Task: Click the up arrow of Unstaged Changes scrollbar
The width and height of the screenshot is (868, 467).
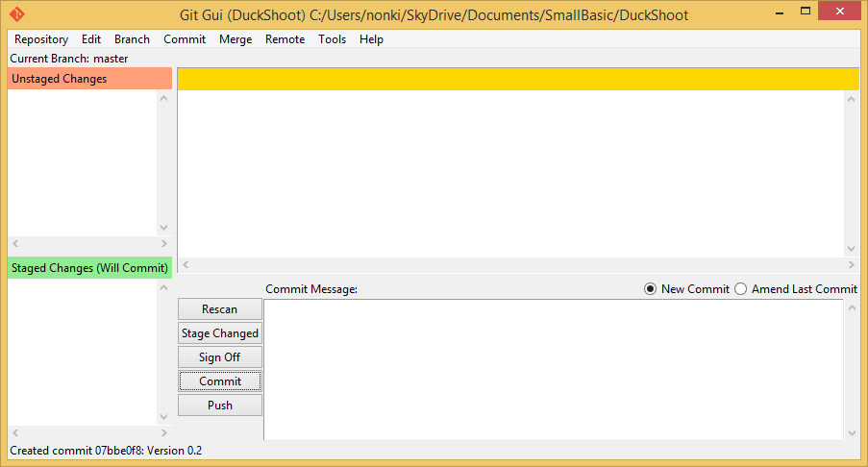Action: coord(163,98)
